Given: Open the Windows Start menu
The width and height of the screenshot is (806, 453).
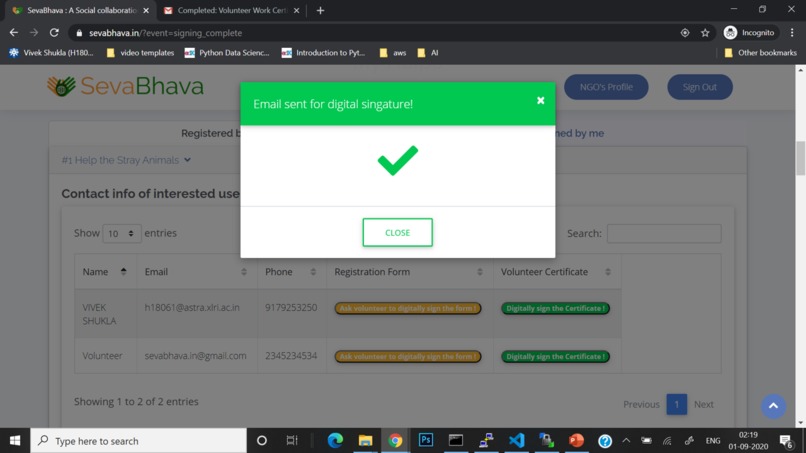Looking at the screenshot, I should 15,441.
